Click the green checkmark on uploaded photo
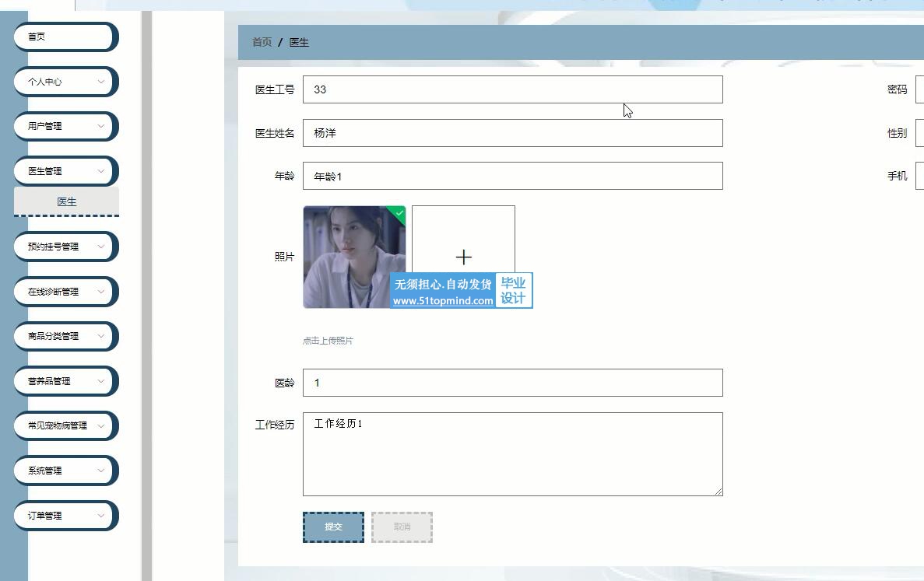 pos(399,212)
